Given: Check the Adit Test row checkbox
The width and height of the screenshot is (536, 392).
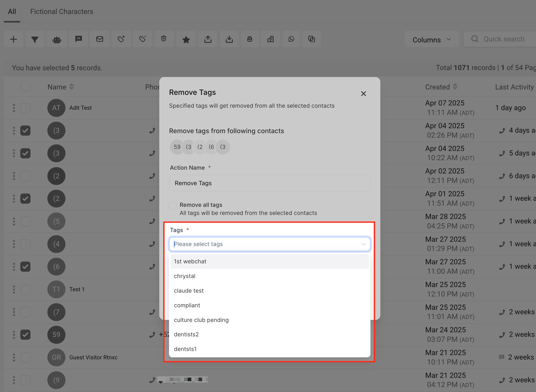Looking at the screenshot, I should (x=25, y=108).
